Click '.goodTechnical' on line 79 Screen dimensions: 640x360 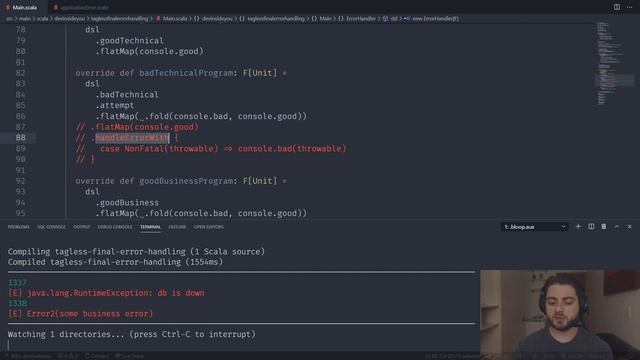[x=129, y=40]
